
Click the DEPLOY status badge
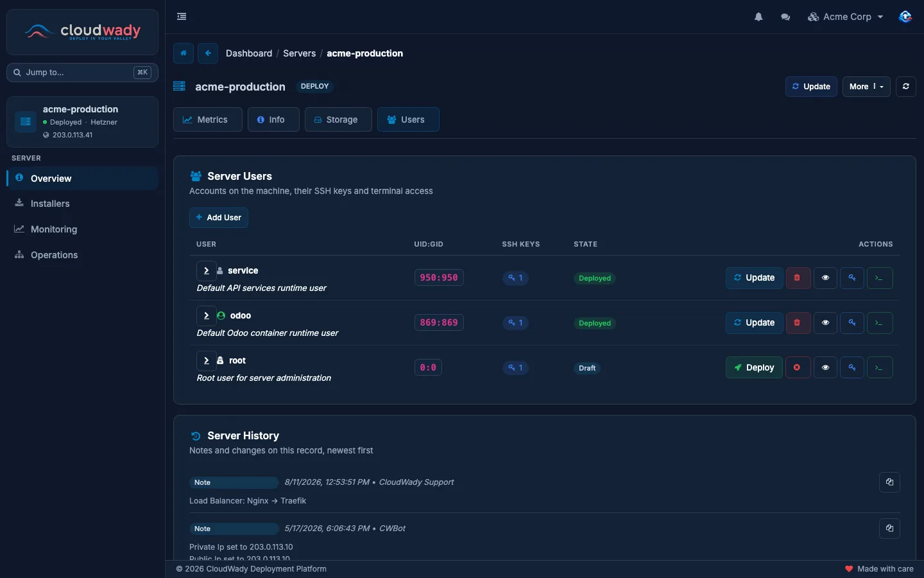click(x=314, y=86)
